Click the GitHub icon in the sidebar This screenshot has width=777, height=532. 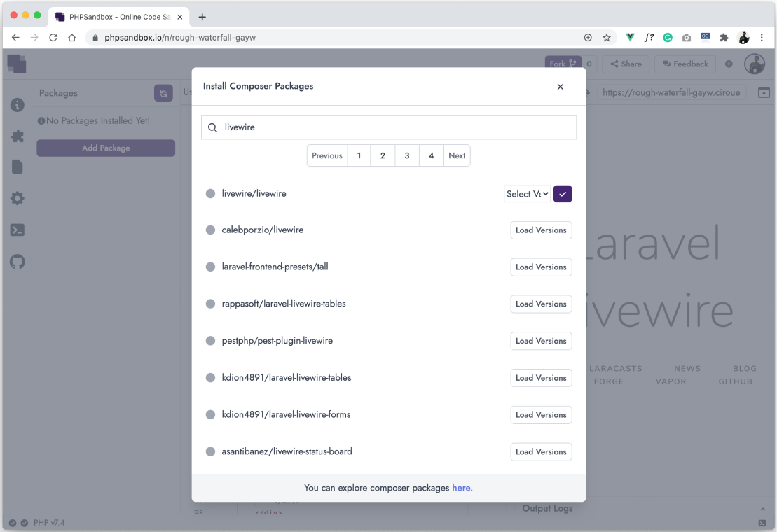pyautogui.click(x=17, y=262)
